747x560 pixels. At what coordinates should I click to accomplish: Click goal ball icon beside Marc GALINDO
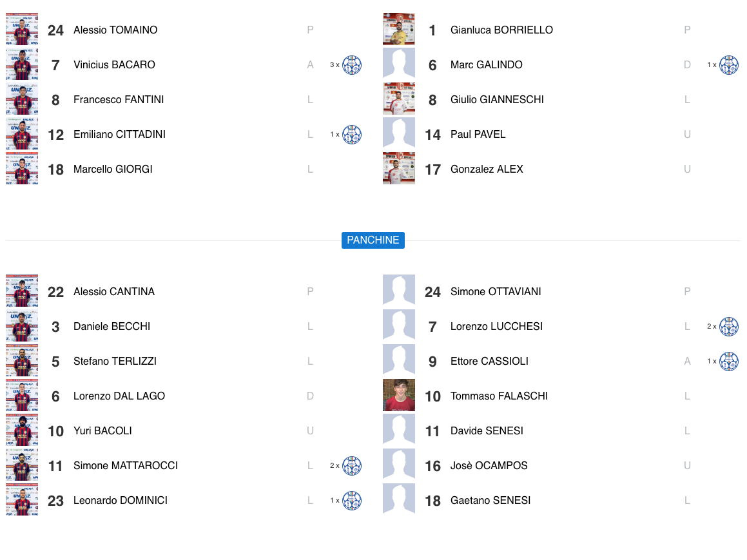(x=729, y=65)
